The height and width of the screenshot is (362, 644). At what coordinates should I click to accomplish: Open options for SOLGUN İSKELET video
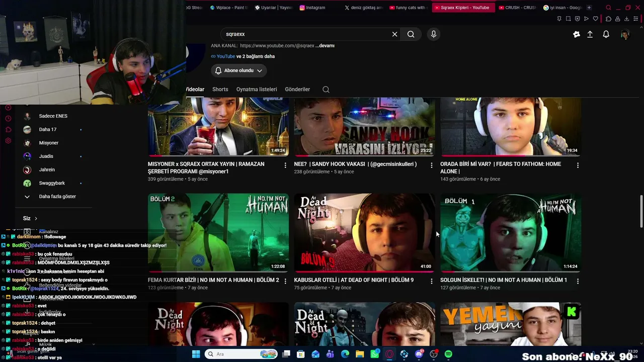(x=578, y=281)
